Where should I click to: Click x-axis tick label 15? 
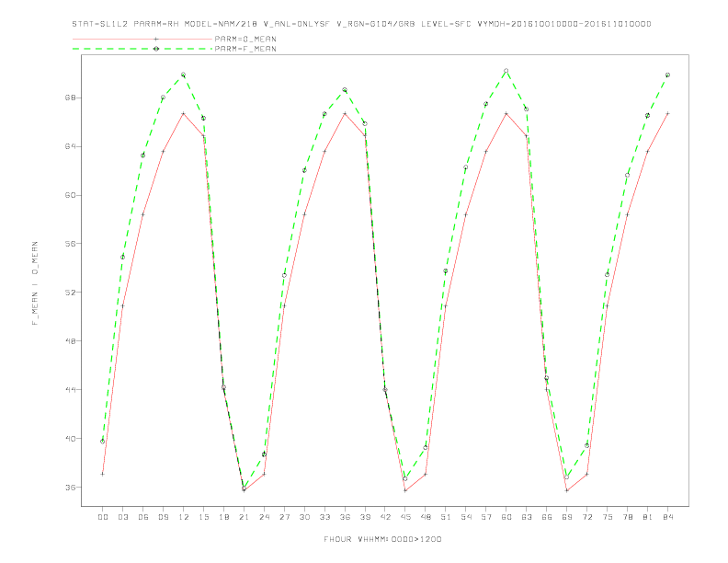pyautogui.click(x=203, y=517)
